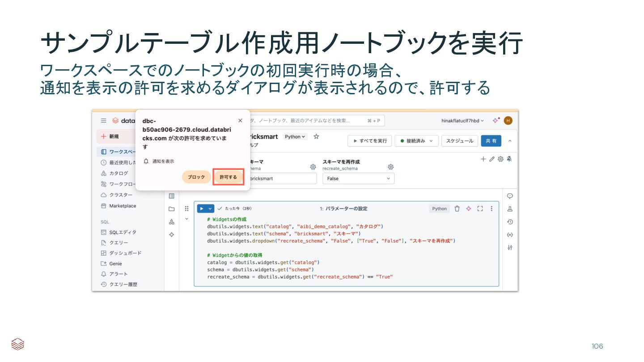Open table of contents panel icon
The width and height of the screenshot is (644, 362).
[x=171, y=196]
